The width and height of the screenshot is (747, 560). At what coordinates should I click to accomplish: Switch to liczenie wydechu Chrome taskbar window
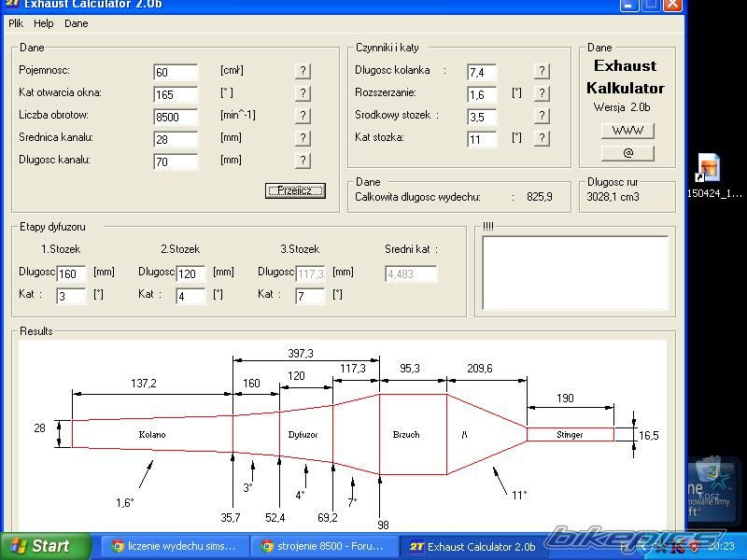tap(174, 546)
